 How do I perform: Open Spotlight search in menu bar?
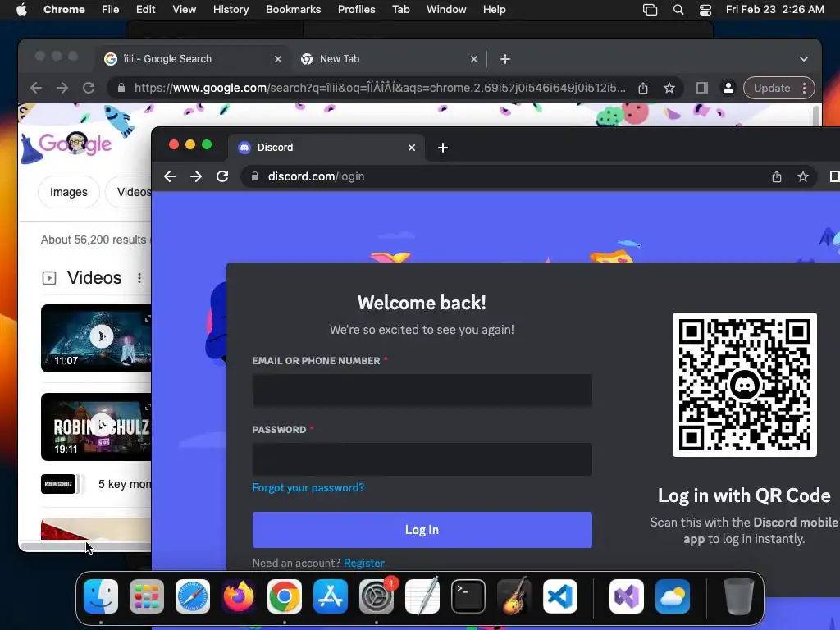pos(678,10)
